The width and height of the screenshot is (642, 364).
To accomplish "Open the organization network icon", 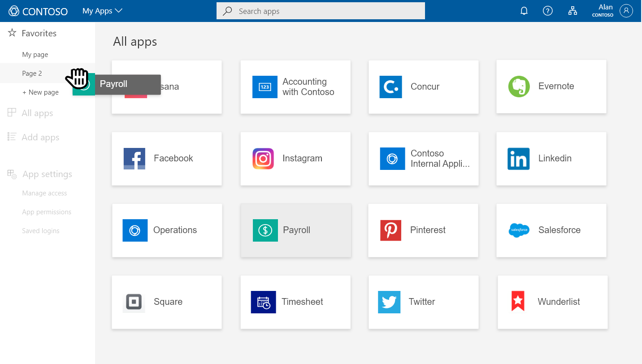I will click(573, 11).
